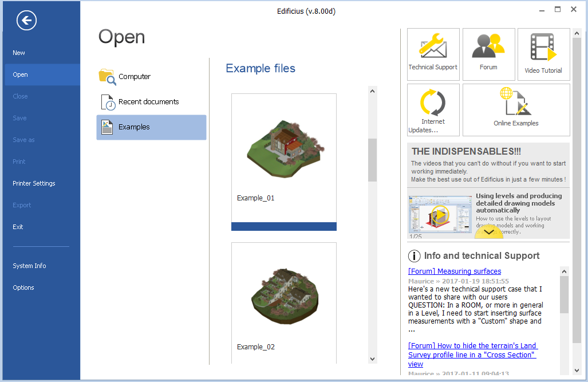Click the Recent documents clock icon
Image resolution: width=588 pixels, height=382 pixels.
click(108, 102)
